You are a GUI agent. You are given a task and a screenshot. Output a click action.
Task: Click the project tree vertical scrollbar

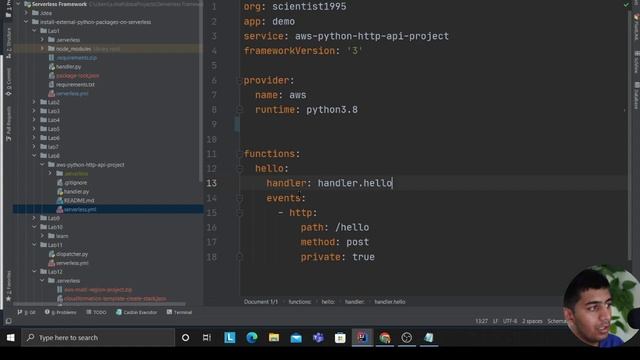pyautogui.click(x=201, y=92)
